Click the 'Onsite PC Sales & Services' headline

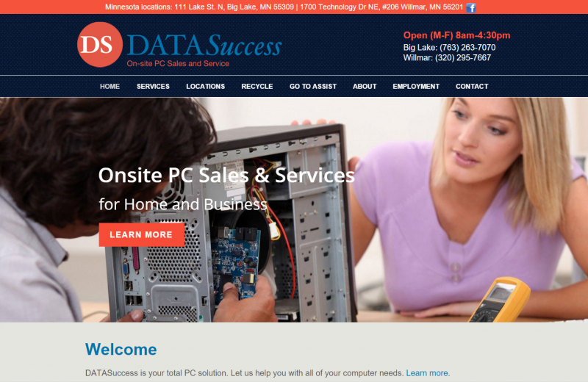[x=226, y=175]
